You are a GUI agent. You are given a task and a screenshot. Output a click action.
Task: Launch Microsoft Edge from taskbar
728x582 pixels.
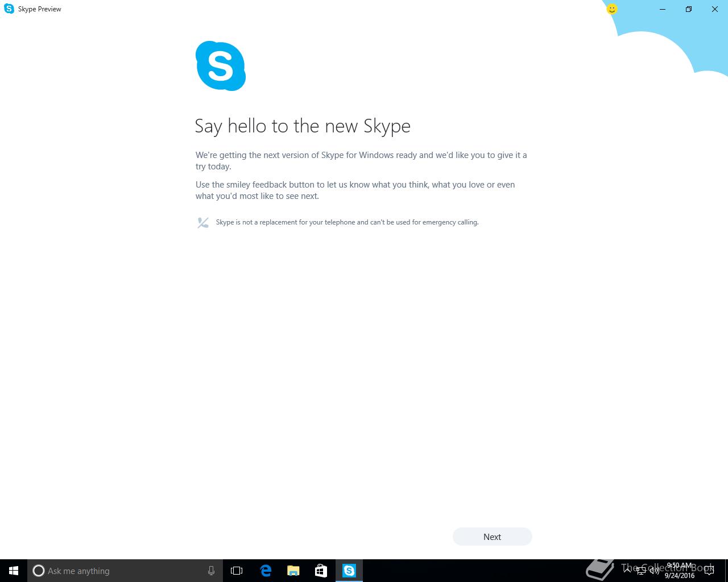point(265,571)
